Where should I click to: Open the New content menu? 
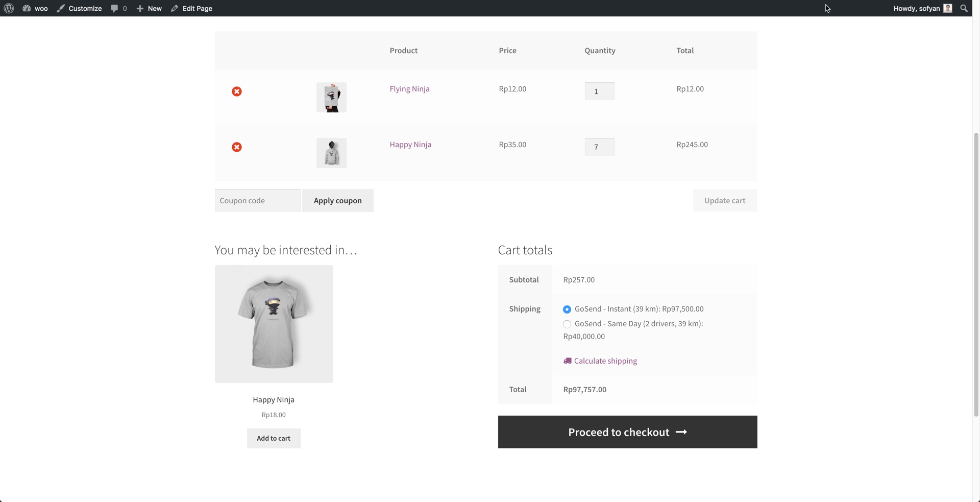pos(149,8)
